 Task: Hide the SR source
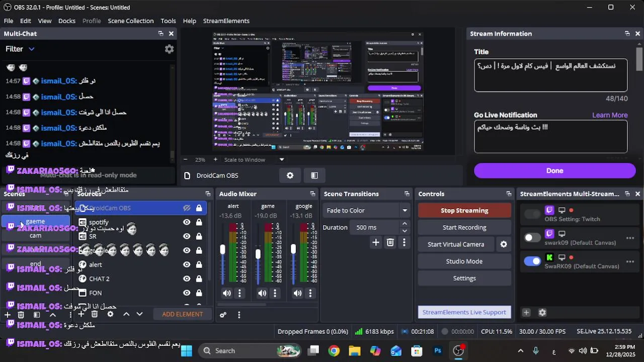(187, 236)
